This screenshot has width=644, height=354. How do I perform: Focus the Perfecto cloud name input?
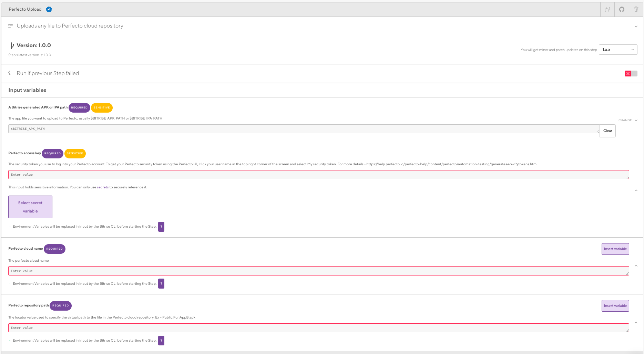(319, 271)
